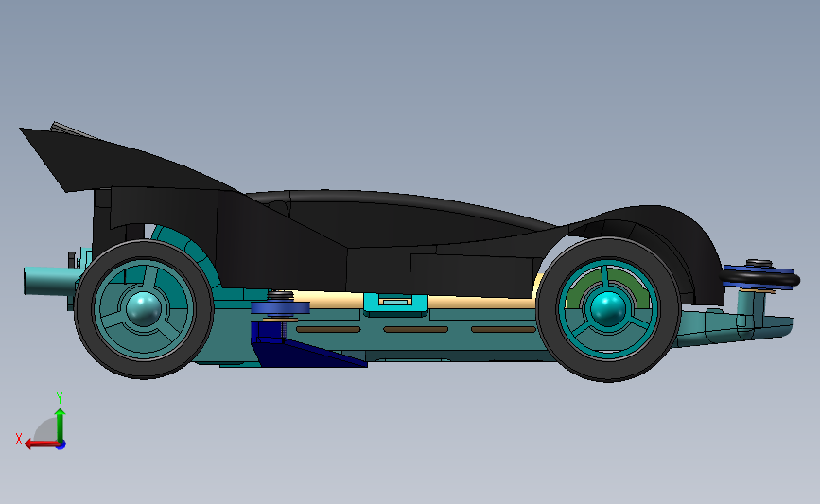Pick the blue roller plate mid-chassis
820x504 pixels.
pyautogui.click(x=280, y=308)
